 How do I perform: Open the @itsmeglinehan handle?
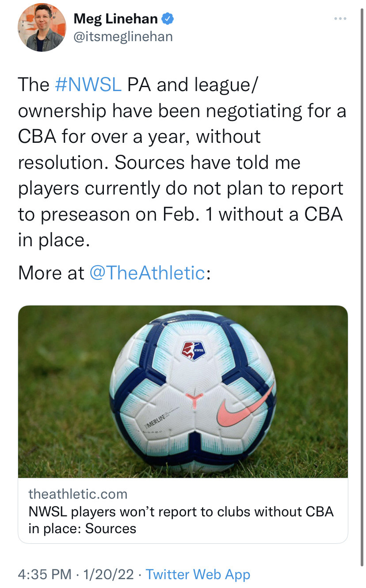122,36
